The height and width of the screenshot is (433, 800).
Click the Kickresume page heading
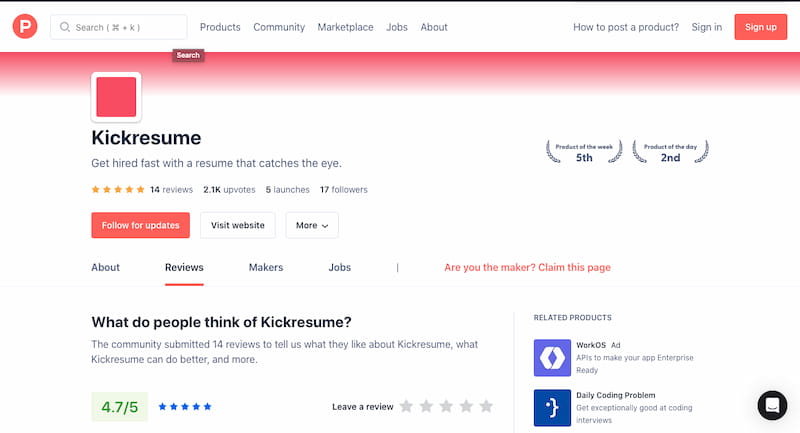click(x=146, y=138)
